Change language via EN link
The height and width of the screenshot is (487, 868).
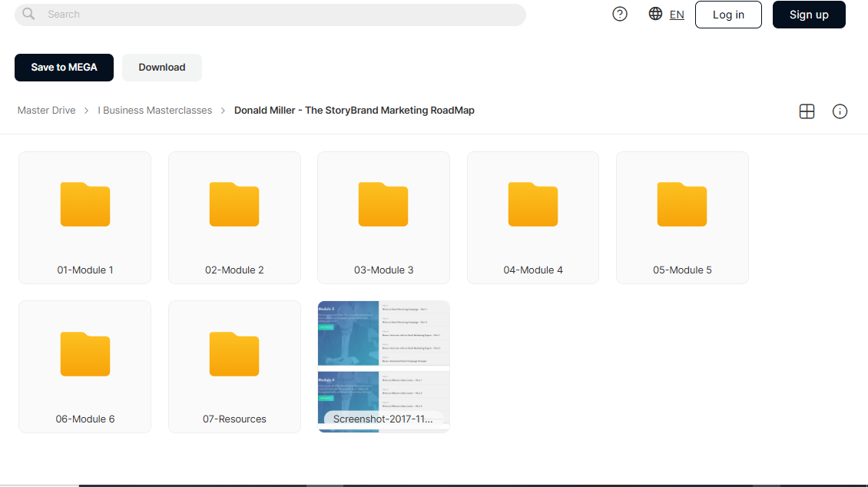pyautogui.click(x=677, y=15)
